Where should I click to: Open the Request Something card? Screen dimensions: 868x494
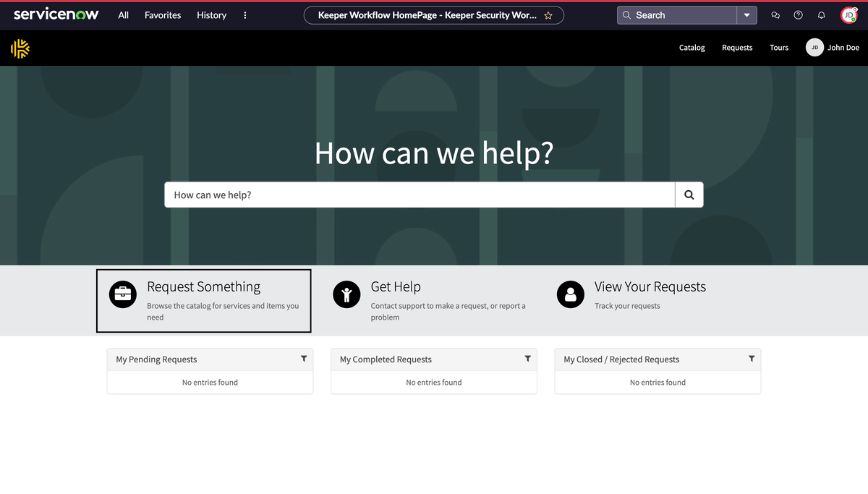point(203,300)
